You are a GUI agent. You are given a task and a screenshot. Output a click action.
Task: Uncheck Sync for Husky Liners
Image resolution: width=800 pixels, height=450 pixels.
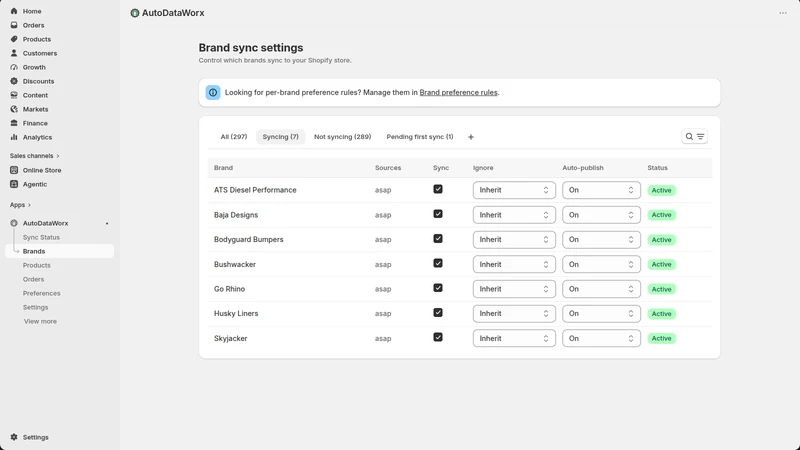(x=438, y=313)
